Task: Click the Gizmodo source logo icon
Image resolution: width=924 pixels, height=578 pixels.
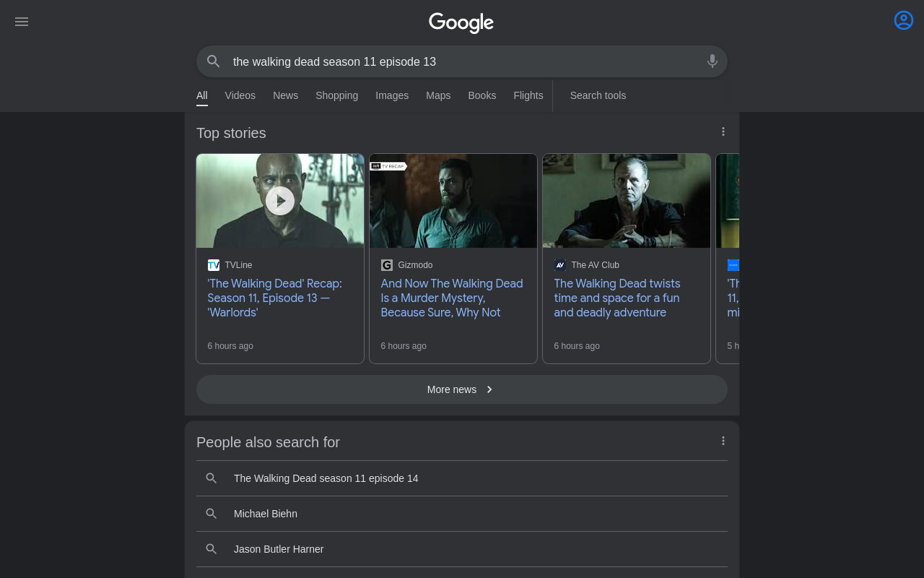Action: tap(387, 265)
